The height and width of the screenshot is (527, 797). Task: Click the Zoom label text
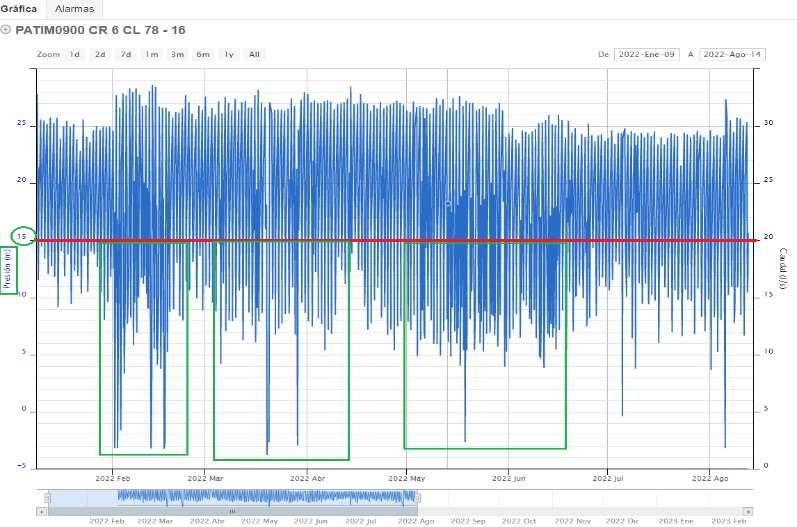pyautogui.click(x=48, y=54)
